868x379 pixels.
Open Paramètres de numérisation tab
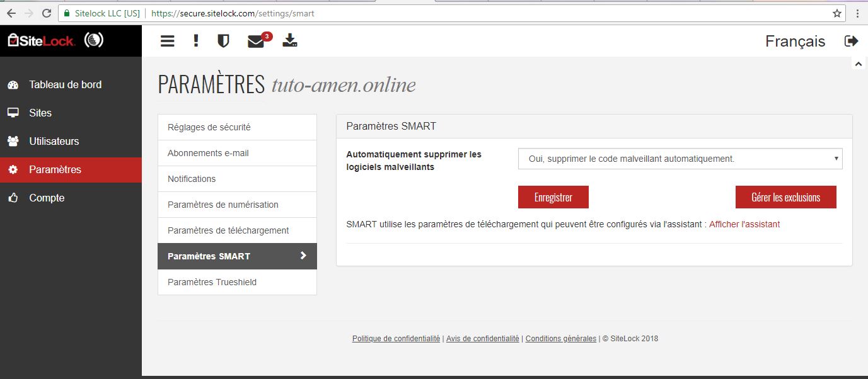click(x=223, y=205)
